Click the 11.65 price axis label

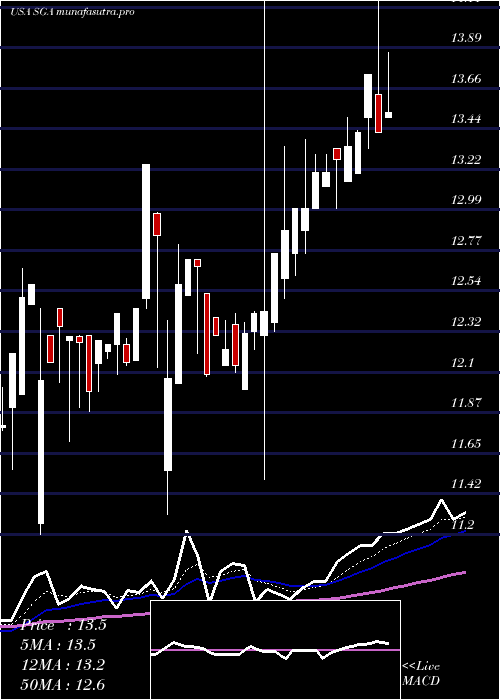466,444
